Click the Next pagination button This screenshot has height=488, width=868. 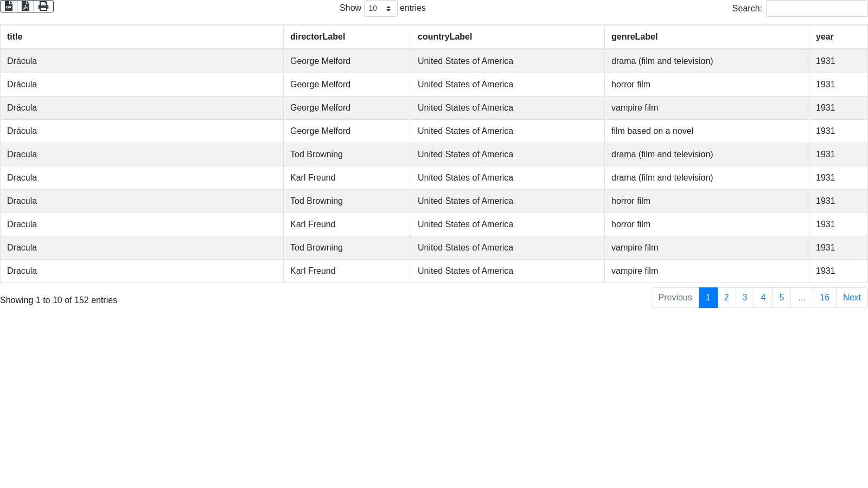[x=851, y=298]
